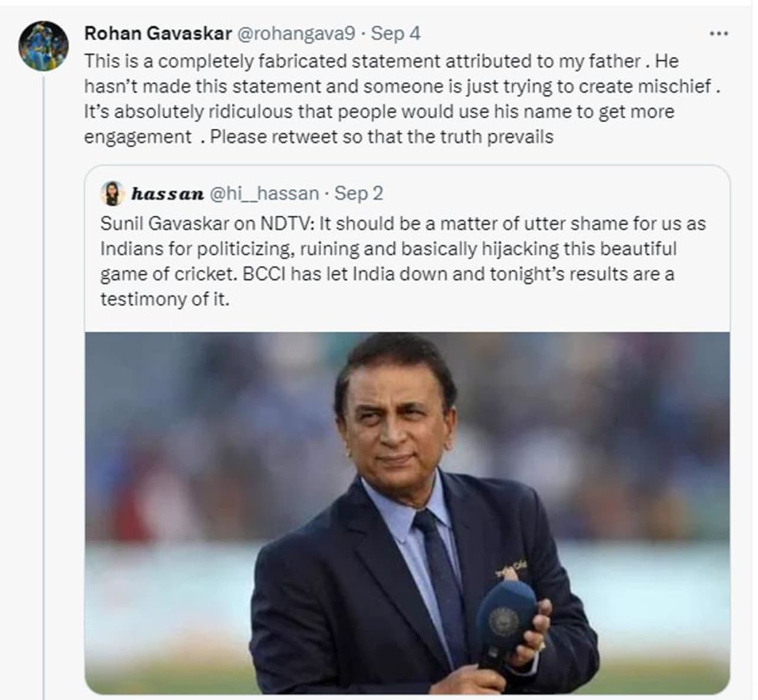Open the Sep 4 tweet timestamp
The image size is (758, 700).
point(396,33)
